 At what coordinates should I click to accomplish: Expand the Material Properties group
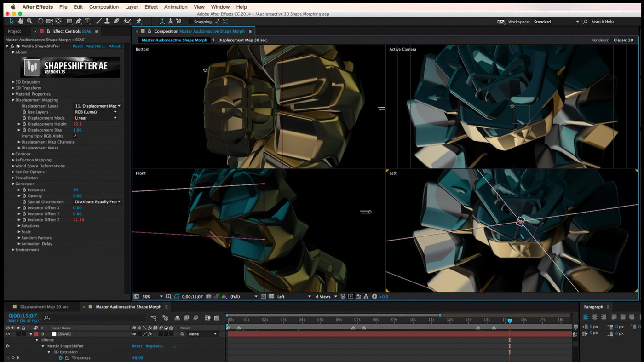pos(33,94)
